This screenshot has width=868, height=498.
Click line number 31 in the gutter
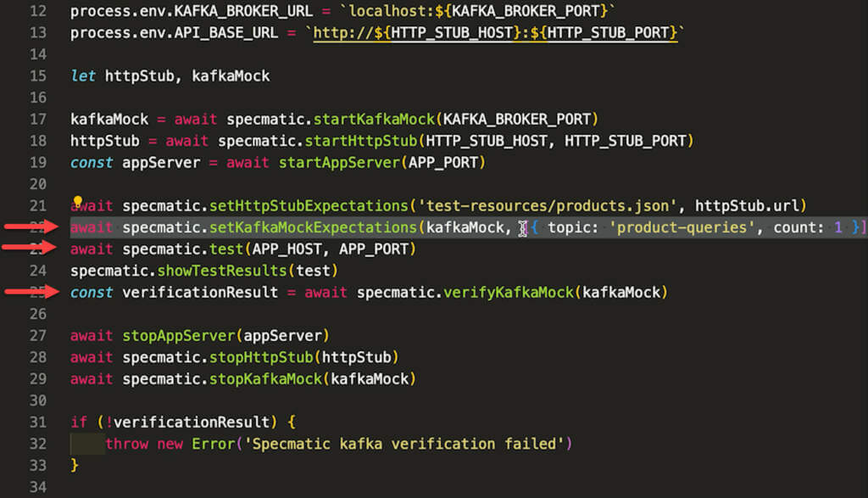[x=37, y=422]
